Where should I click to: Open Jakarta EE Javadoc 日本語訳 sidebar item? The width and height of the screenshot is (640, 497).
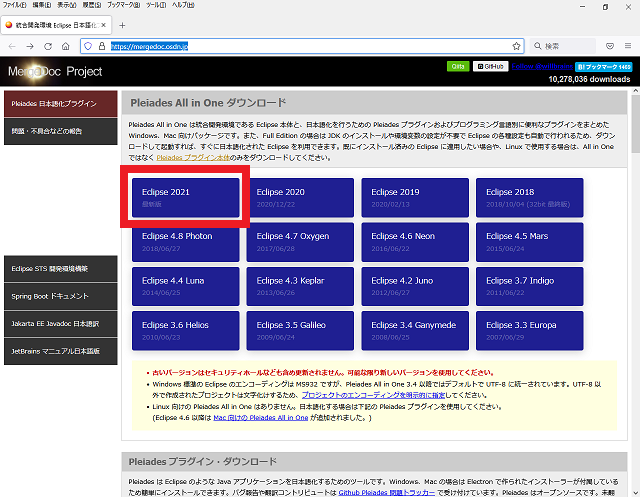[61, 324]
